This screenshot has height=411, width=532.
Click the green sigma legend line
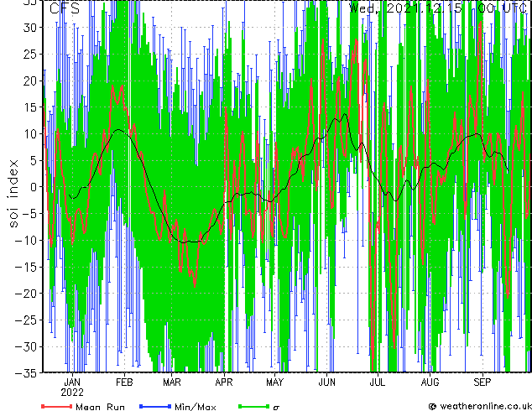pos(254,406)
